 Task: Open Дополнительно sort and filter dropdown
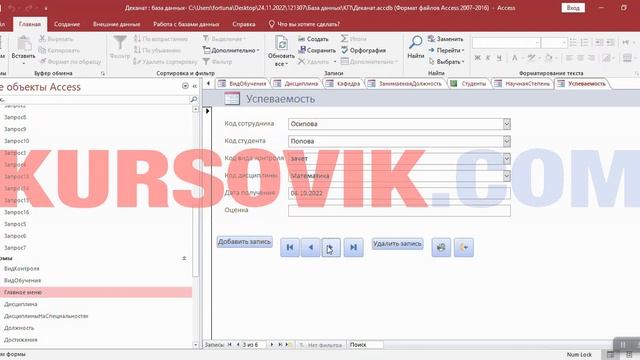click(231, 50)
